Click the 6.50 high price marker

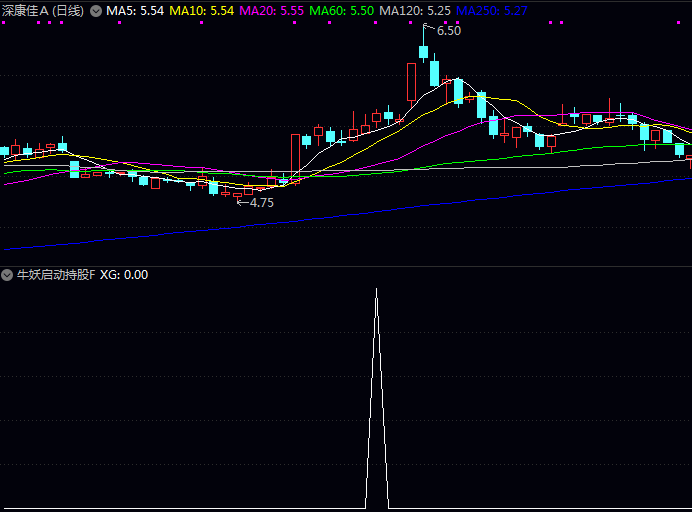coord(449,31)
